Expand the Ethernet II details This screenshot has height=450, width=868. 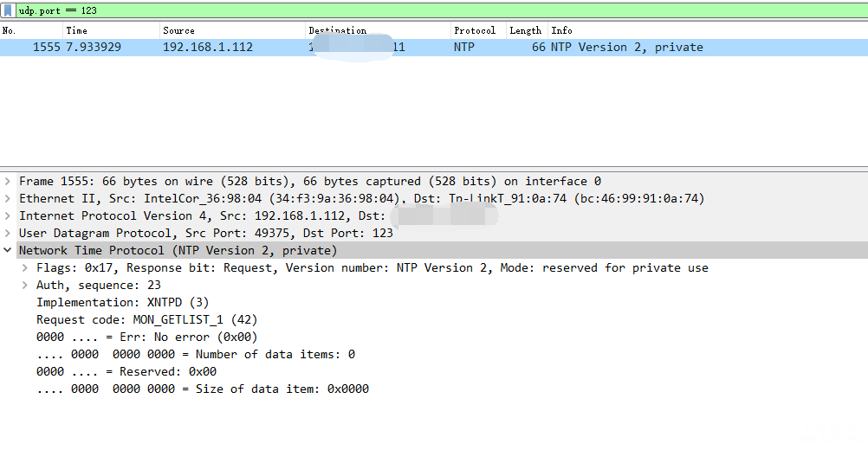click(8, 198)
